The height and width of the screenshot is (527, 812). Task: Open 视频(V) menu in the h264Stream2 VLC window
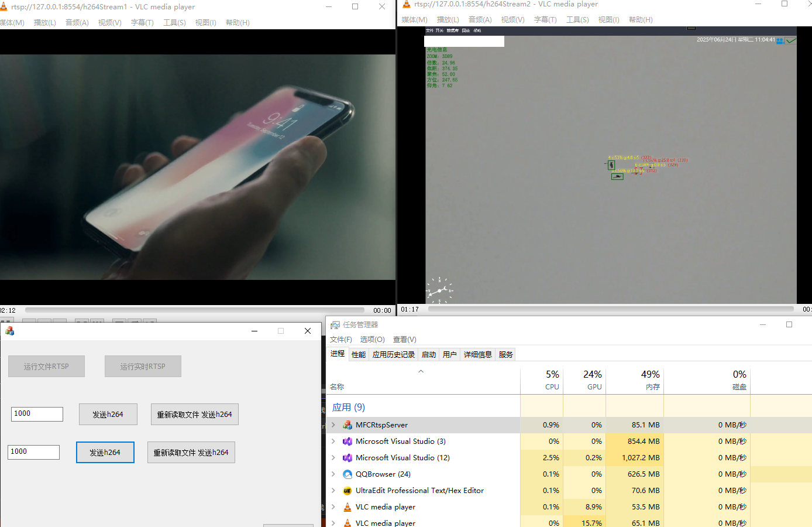point(513,20)
